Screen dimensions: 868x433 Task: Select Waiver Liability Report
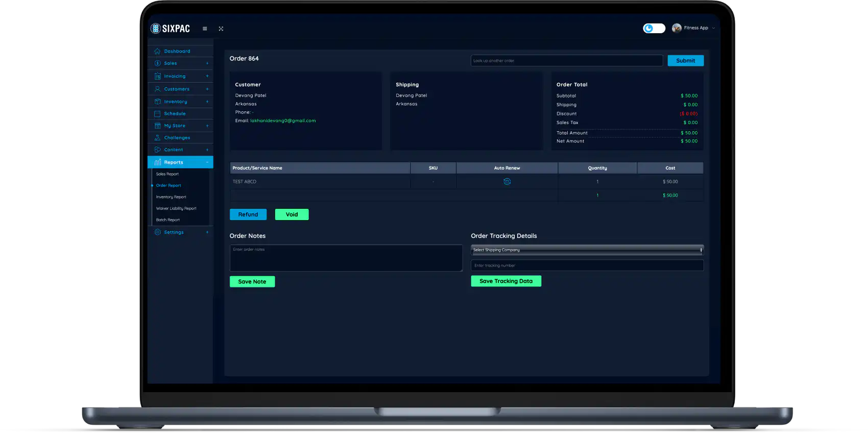coord(176,208)
